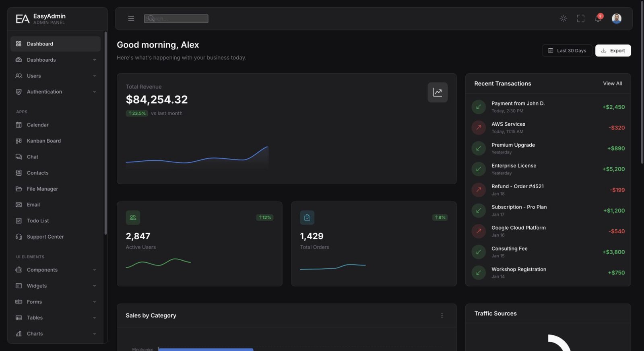Click View All in Recent Transactions
The width and height of the screenshot is (644, 351).
coord(612,84)
